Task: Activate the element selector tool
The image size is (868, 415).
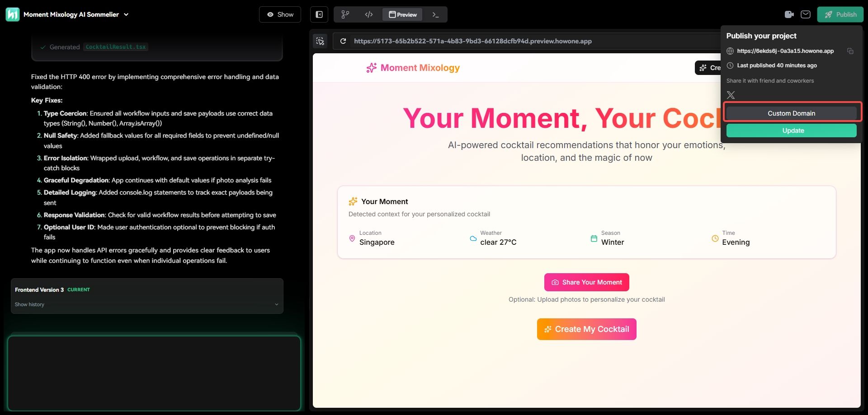Action: pyautogui.click(x=321, y=41)
